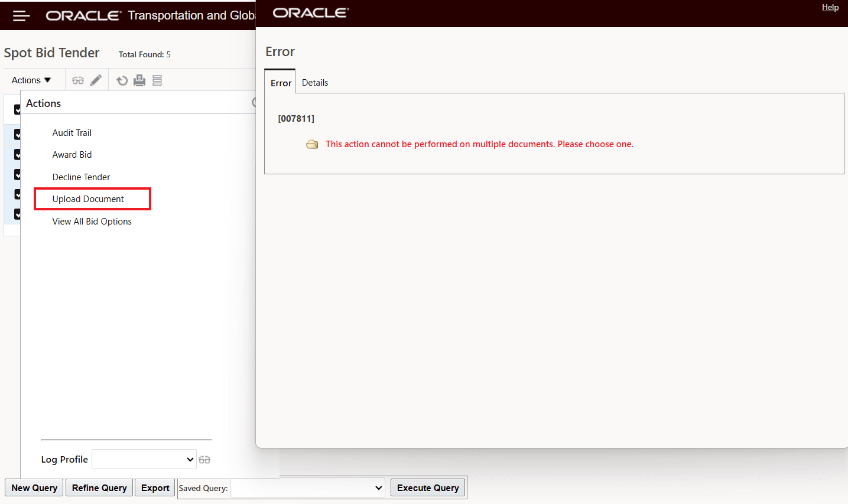Choose View All Bid Options action

point(92,222)
